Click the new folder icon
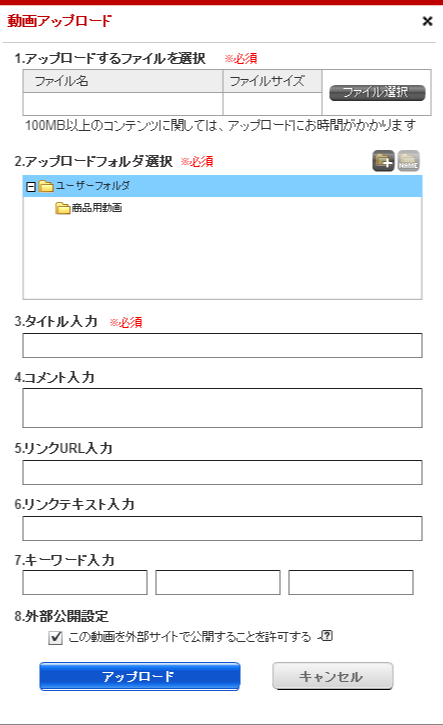The image size is (443, 725). coord(383,161)
